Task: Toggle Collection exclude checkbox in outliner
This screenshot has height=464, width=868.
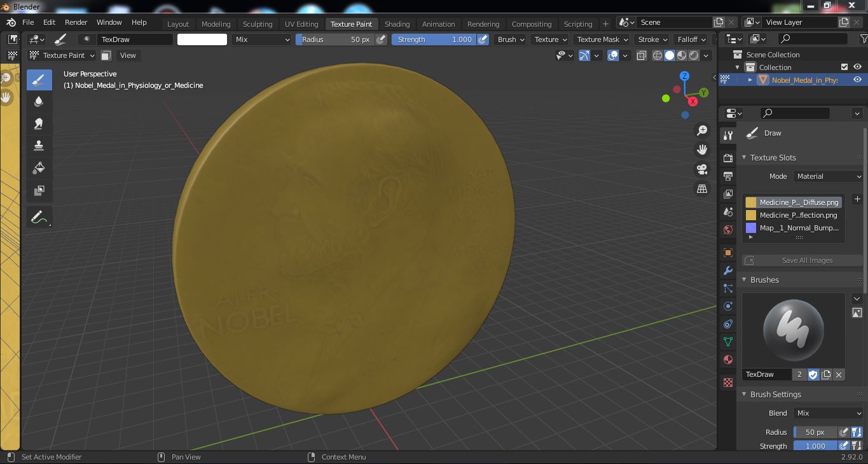Action: [844, 67]
